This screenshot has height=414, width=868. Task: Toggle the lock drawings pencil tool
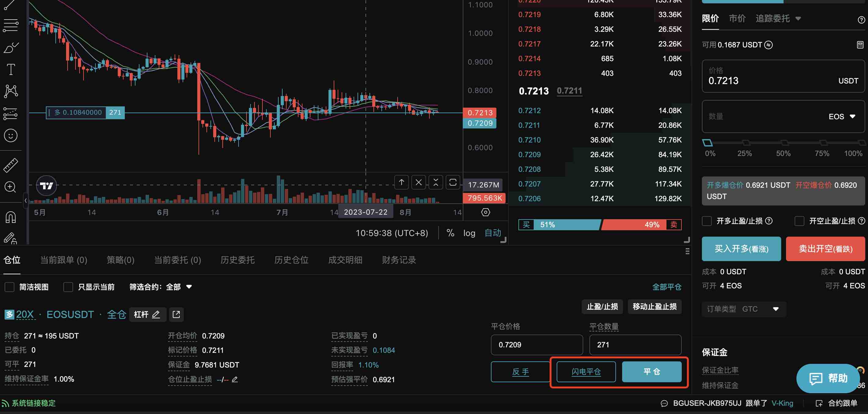coord(10,238)
